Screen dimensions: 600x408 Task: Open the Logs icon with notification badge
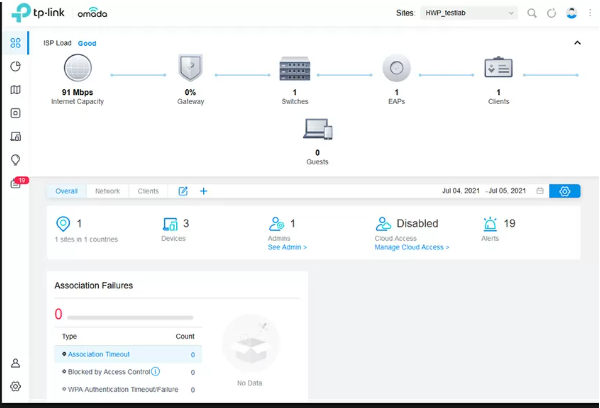click(16, 184)
